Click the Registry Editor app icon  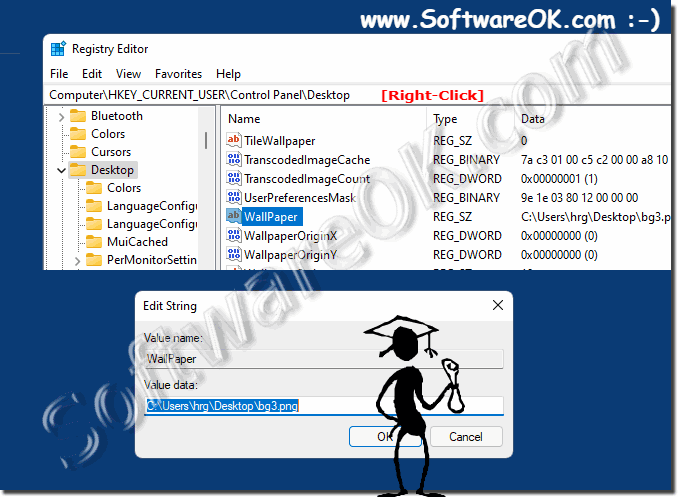[58, 48]
